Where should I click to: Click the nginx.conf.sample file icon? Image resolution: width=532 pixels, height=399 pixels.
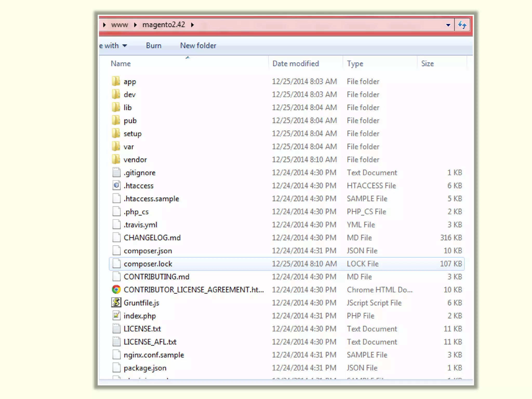click(x=116, y=355)
